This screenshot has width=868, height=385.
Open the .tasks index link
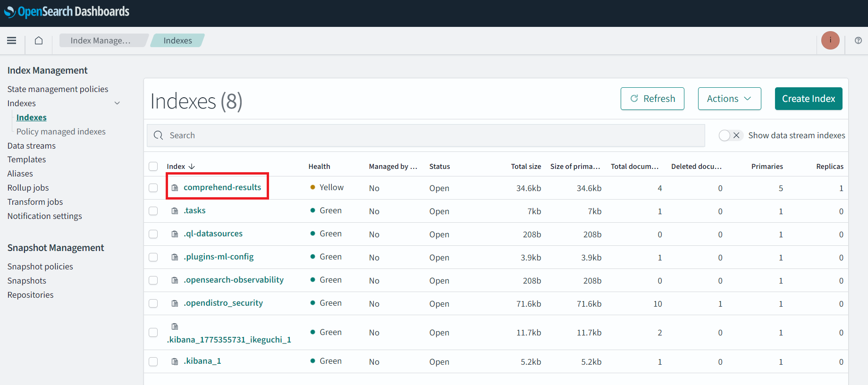point(194,210)
